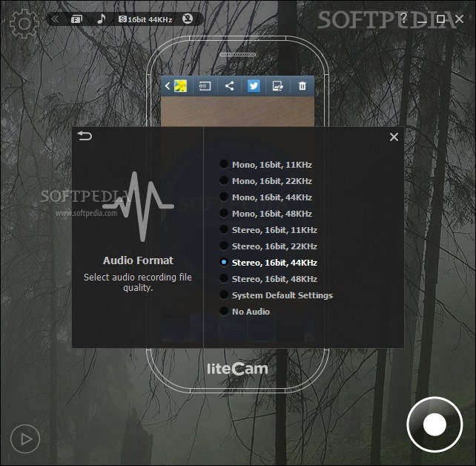Select Stereo, 16bit, 44KHz option
The width and height of the screenshot is (476, 466).
click(x=268, y=263)
